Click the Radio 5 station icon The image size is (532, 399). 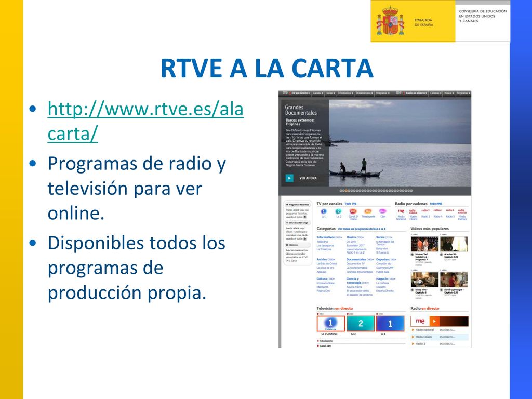point(450,211)
